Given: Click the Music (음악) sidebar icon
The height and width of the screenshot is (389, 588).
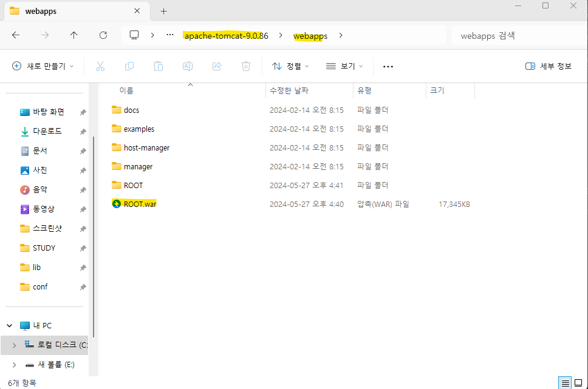Looking at the screenshot, I should point(25,189).
